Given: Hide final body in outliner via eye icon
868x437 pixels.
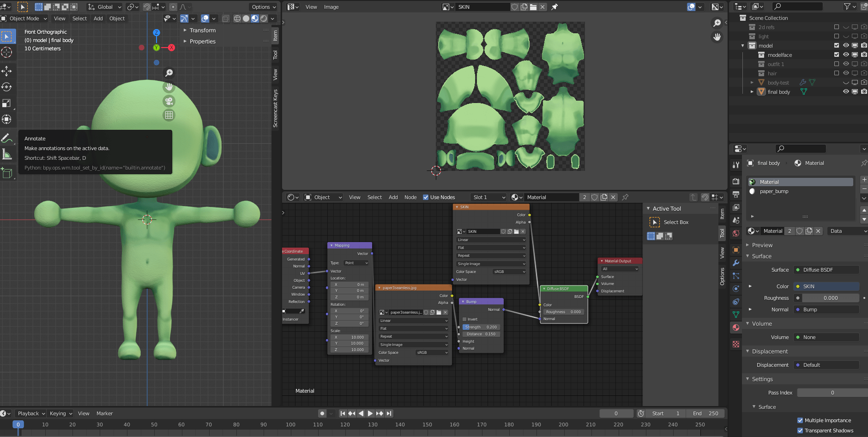Looking at the screenshot, I should coord(846,92).
